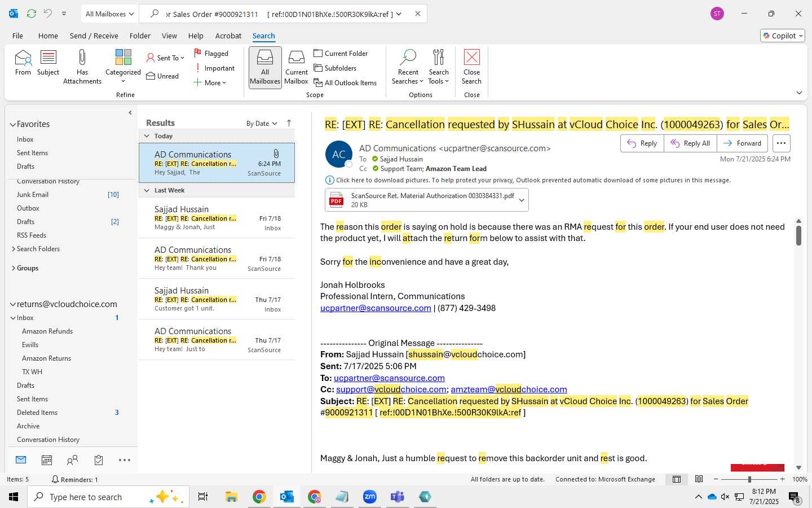The height and width of the screenshot is (508, 812).
Task: Open File Explorer from taskbar
Action: point(231,497)
